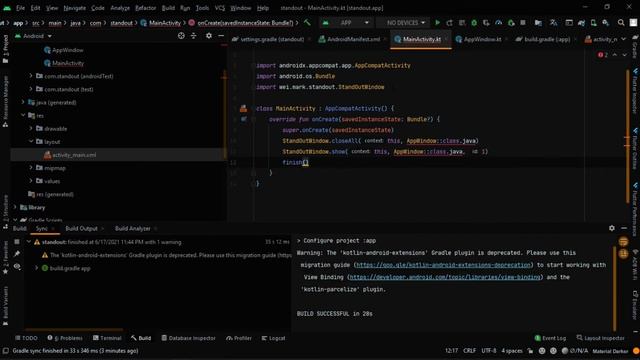The width and height of the screenshot is (640, 360).
Task: Toggle the read-only lock icon in status bar
Action: click(x=530, y=351)
